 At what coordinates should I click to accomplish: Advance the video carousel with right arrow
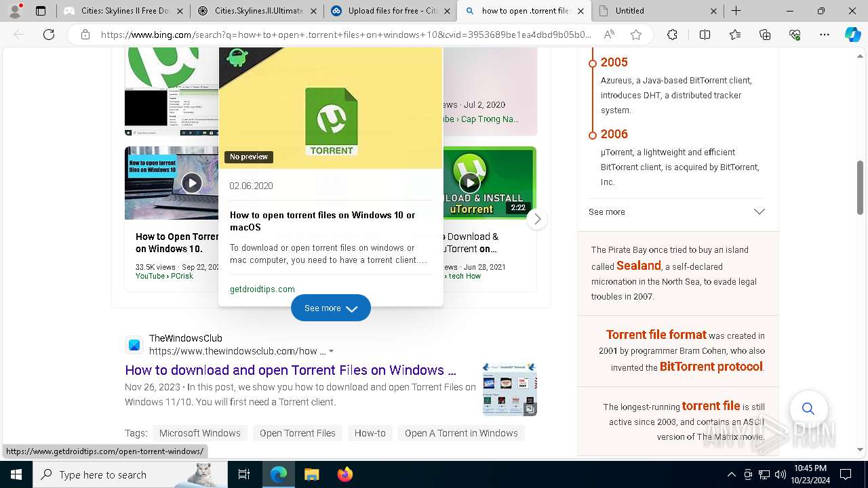[537, 219]
